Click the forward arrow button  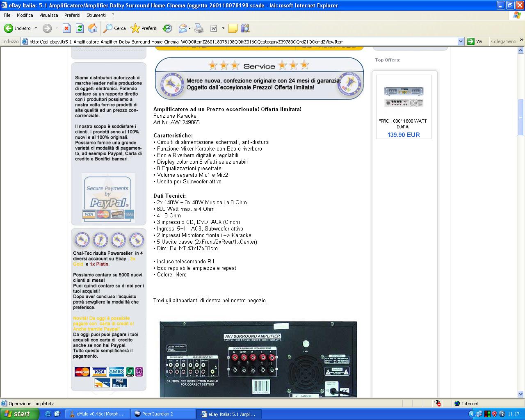click(x=47, y=28)
